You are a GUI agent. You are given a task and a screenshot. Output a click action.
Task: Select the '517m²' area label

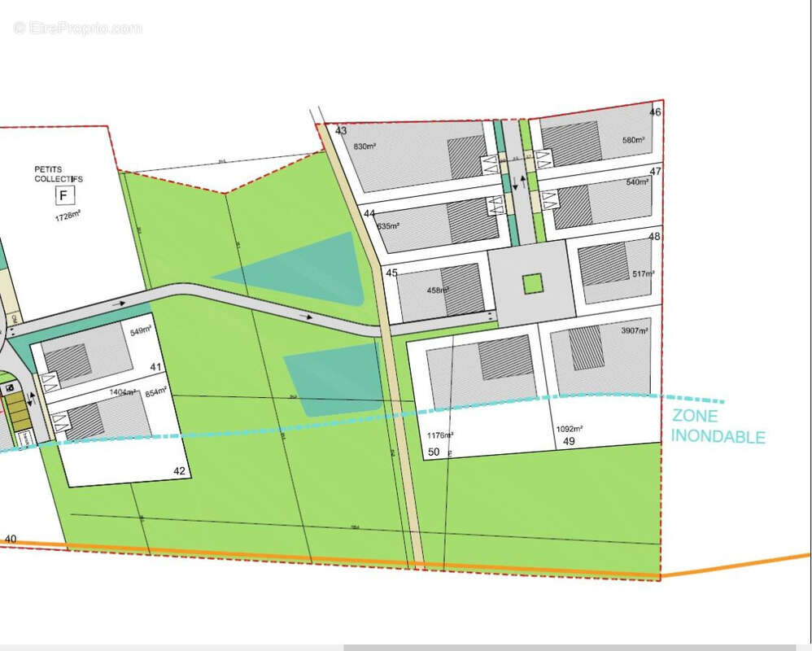tap(644, 274)
